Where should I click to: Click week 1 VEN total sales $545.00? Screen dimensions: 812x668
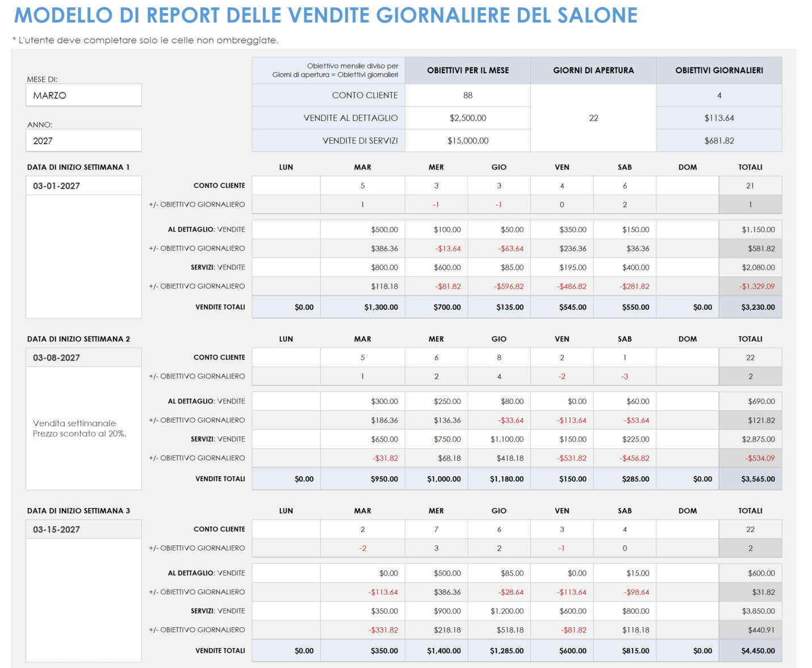pyautogui.click(x=562, y=307)
